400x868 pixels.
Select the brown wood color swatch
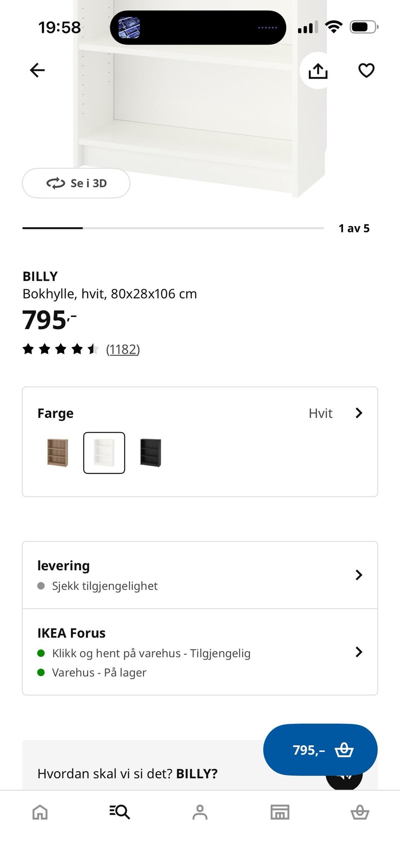57,453
